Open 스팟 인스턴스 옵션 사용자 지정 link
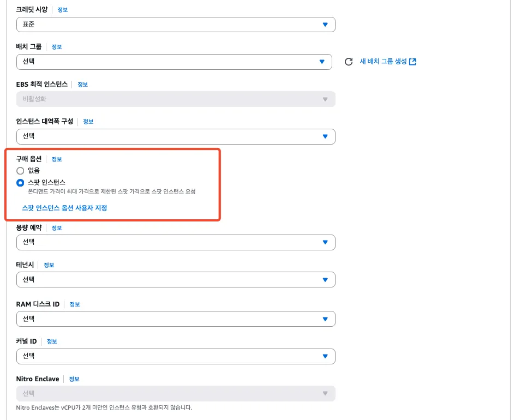The image size is (521, 420). point(64,208)
